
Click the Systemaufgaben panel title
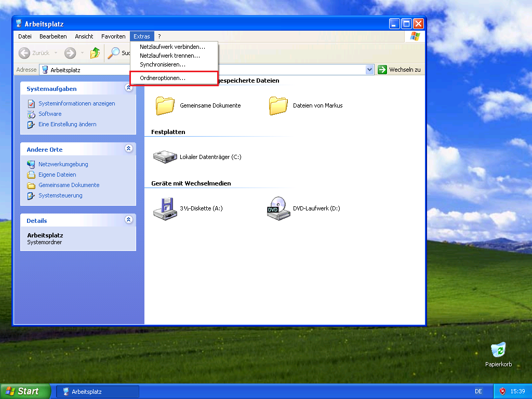(x=51, y=89)
